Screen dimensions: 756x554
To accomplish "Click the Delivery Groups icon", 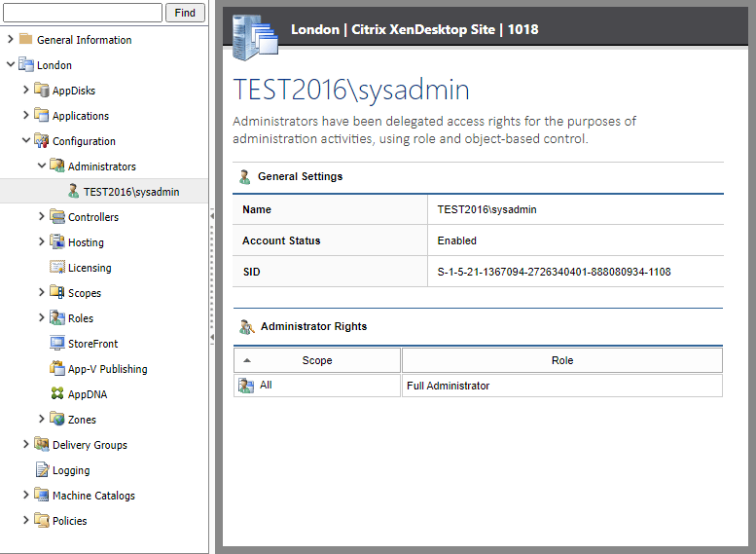I will pos(42,444).
